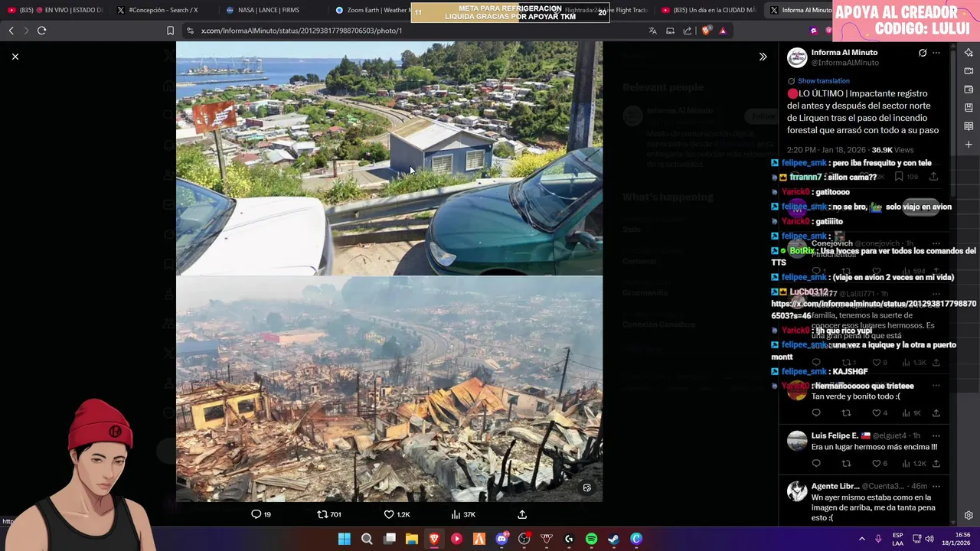The image size is (980, 551).
Task: Open @InformaAlMinuto handle link
Action: (x=844, y=63)
